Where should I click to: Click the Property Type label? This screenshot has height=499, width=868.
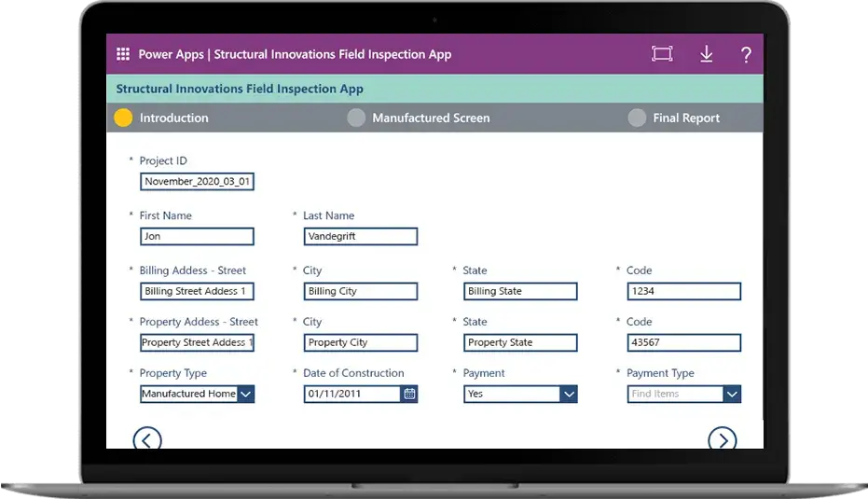(173, 373)
